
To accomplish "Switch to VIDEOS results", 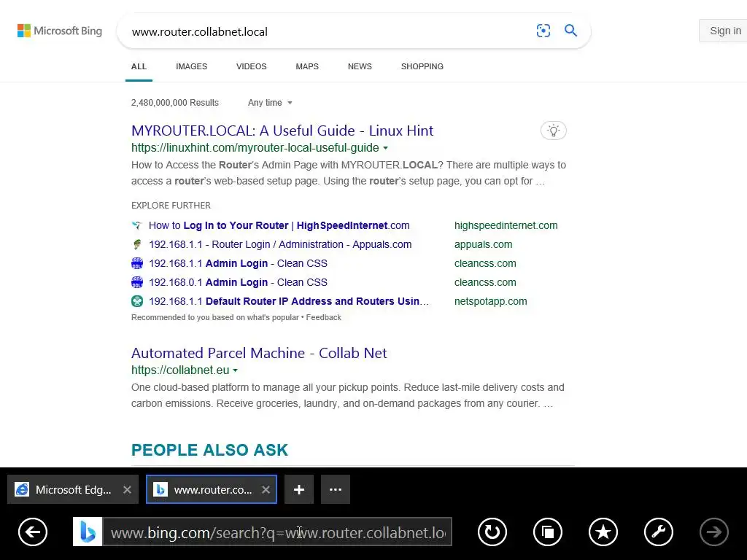I will coord(252,66).
